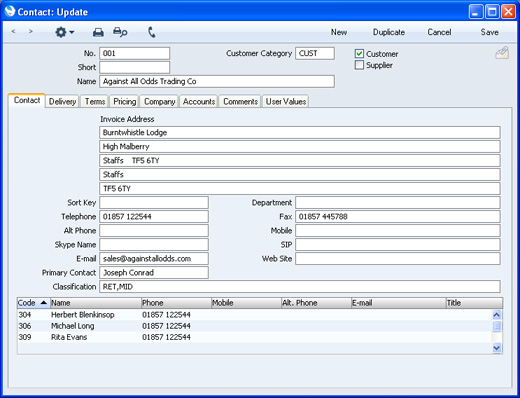This screenshot has width=520, height=398.
Task: Sort contact list by Name column
Action: (96, 303)
